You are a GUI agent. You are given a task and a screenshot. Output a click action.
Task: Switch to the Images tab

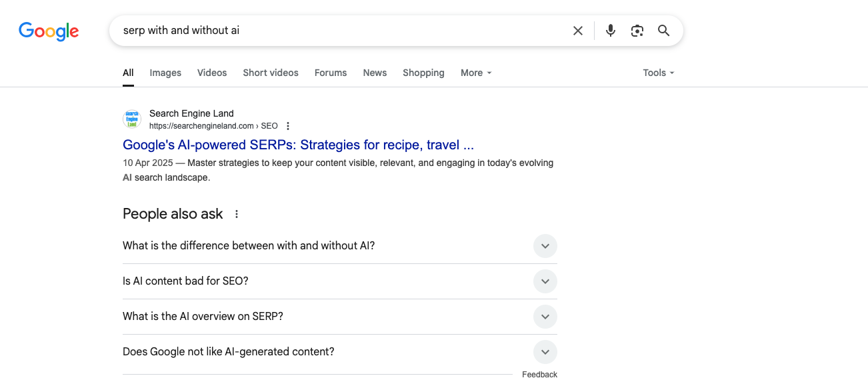[x=165, y=73]
